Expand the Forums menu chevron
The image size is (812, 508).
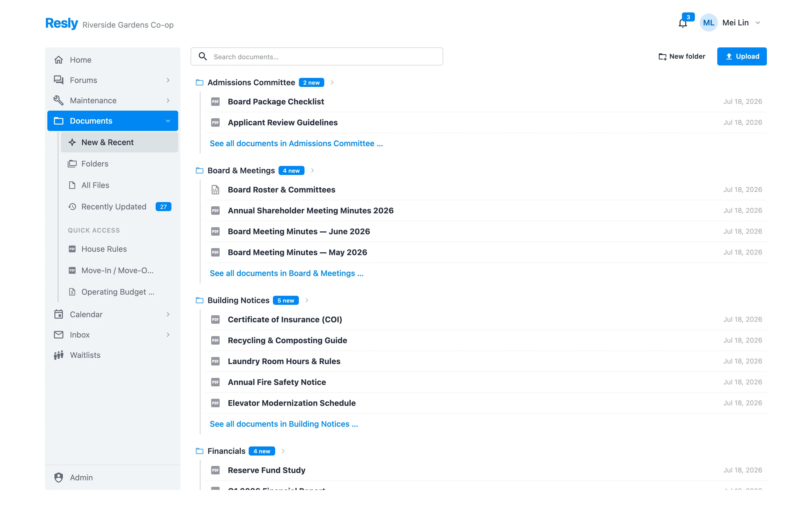coord(168,80)
